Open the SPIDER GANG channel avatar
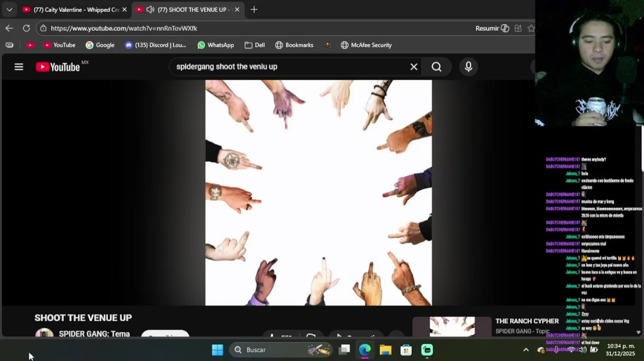The height and width of the screenshot is (361, 644). (x=44, y=333)
